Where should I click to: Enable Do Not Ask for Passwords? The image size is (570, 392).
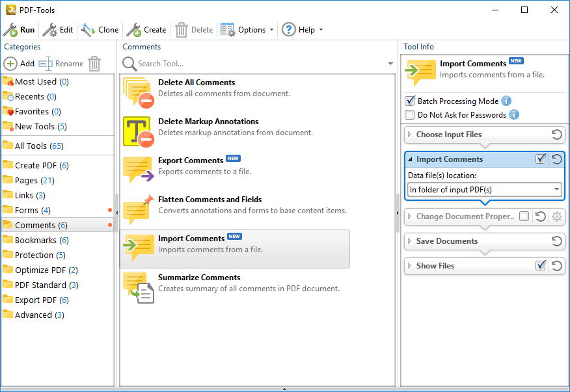pyautogui.click(x=410, y=115)
